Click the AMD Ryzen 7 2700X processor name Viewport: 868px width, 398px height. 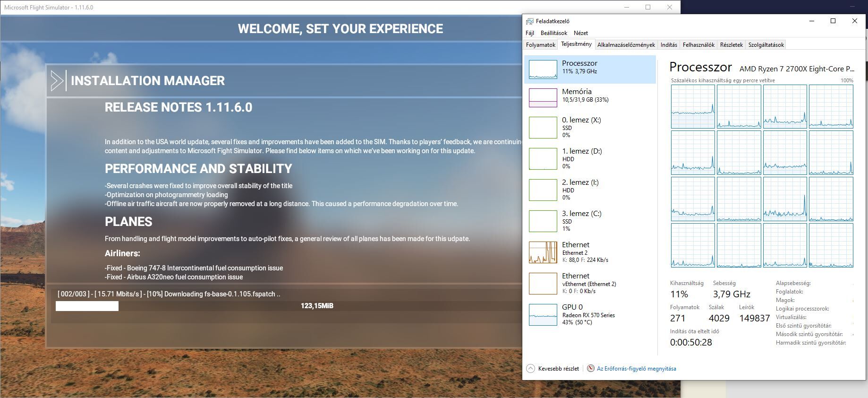click(x=797, y=69)
